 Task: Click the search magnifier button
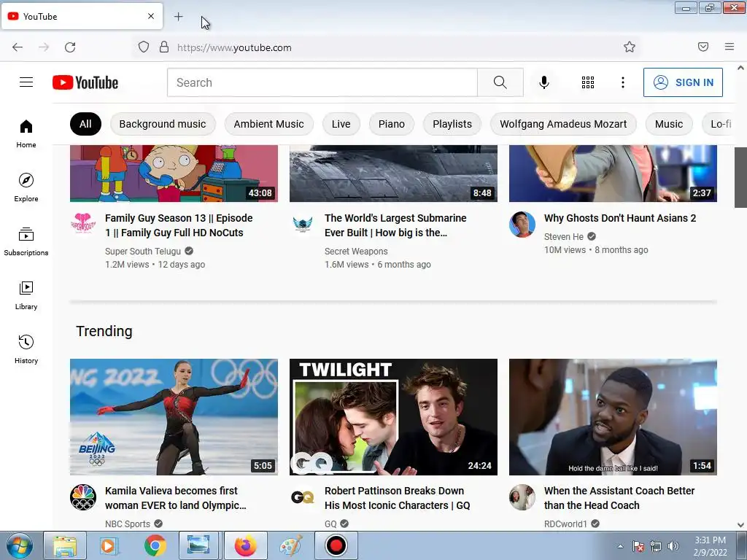pyautogui.click(x=500, y=82)
